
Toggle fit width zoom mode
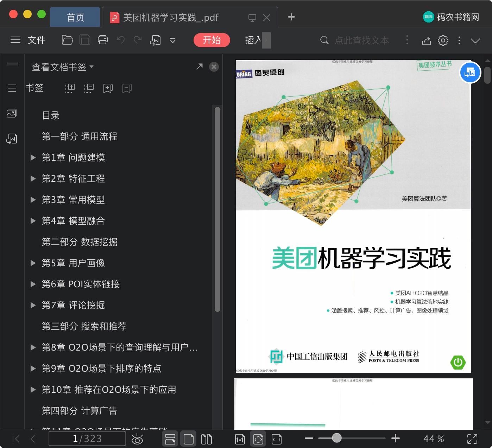pos(277,439)
